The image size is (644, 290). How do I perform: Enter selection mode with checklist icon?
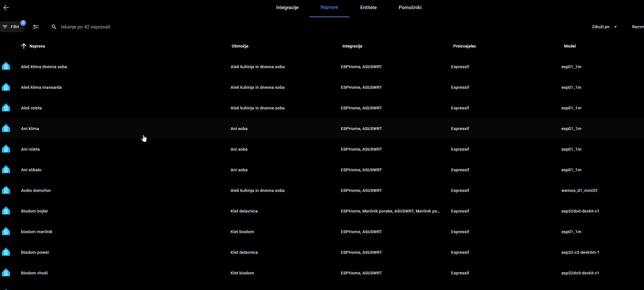[x=36, y=27]
